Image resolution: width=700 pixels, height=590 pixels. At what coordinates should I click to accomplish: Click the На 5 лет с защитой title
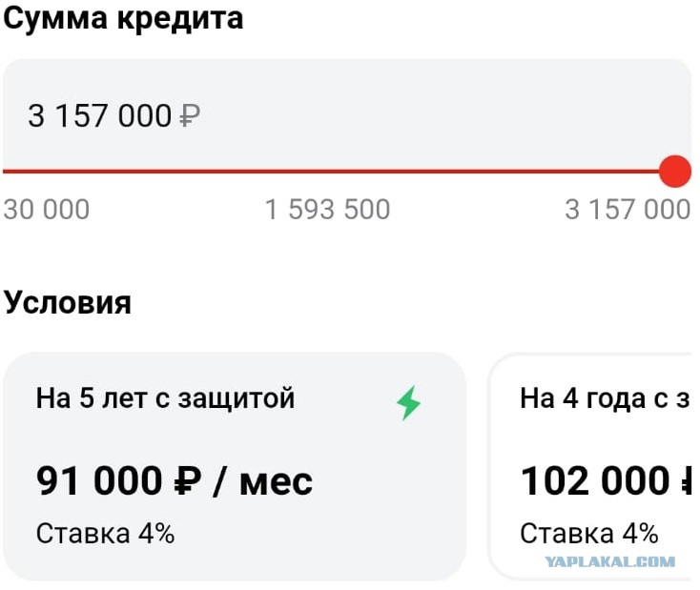click(x=165, y=398)
